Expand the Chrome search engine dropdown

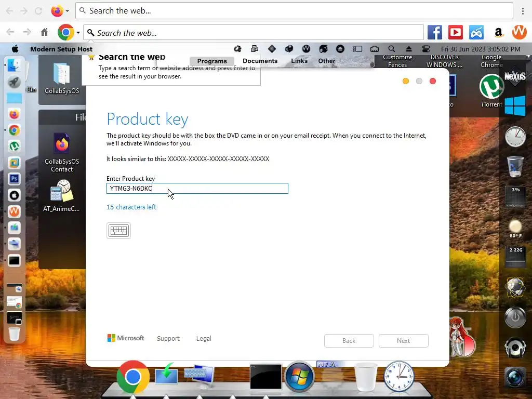[78, 33]
